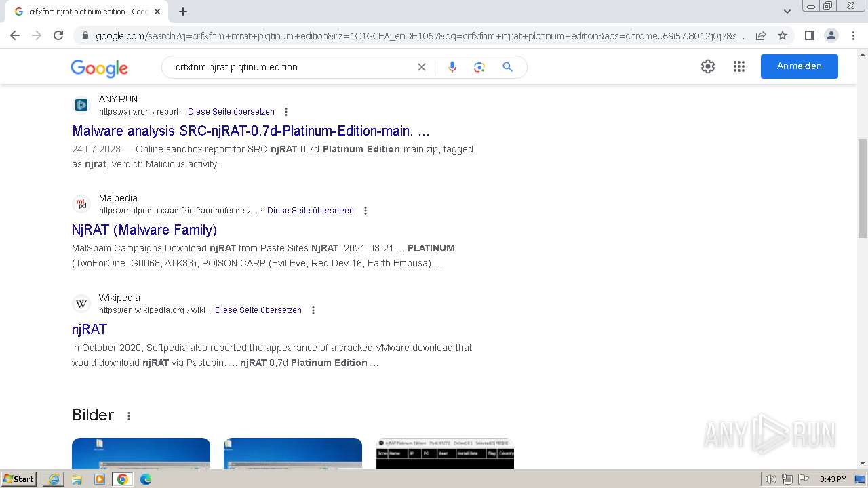868x488 pixels.
Task: Open Malware analysis SRC-njRAT result
Action: (251, 131)
